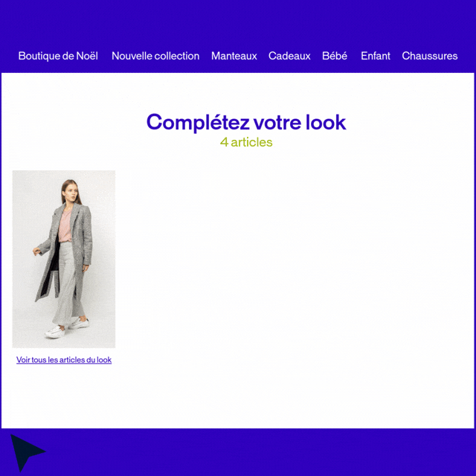476x476 pixels.
Task: Click the model's rear white sneaker
Action: point(80,323)
